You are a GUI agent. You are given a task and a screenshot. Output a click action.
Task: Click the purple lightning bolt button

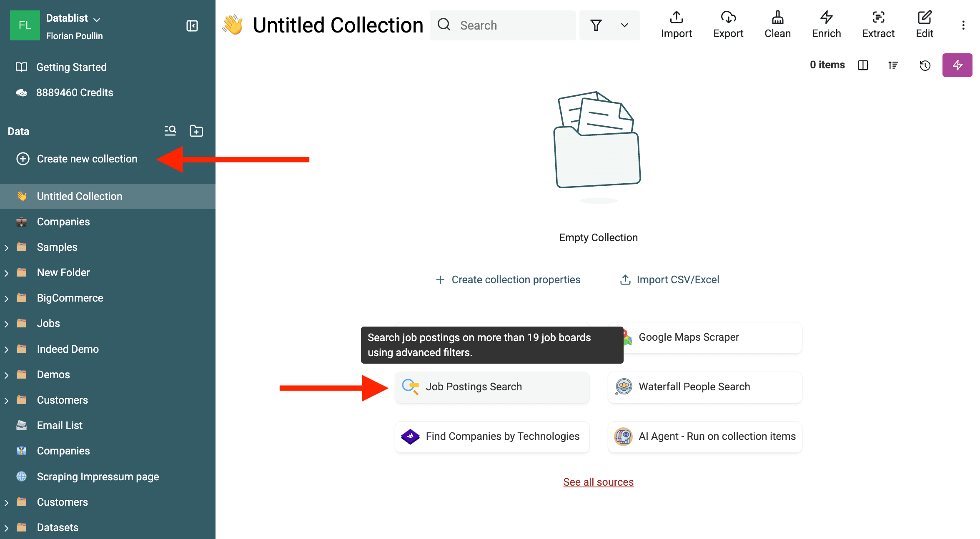957,65
